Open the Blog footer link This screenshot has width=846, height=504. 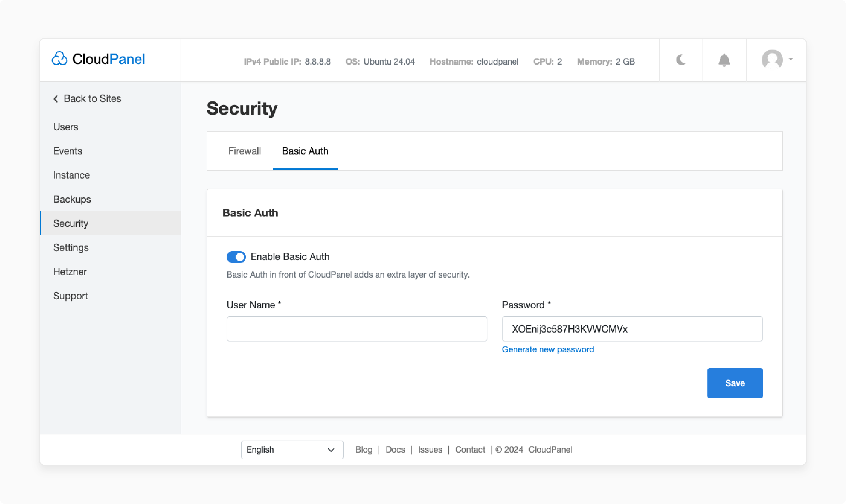pyautogui.click(x=364, y=450)
